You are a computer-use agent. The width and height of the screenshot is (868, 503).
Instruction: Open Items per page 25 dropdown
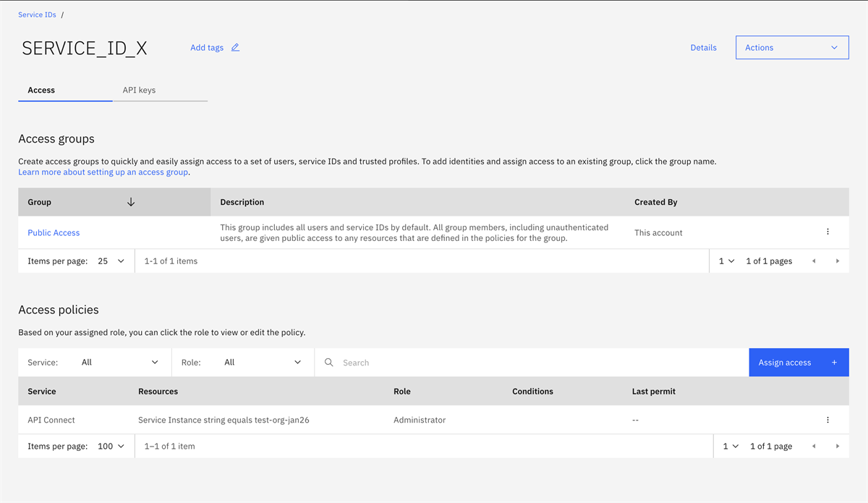(111, 261)
